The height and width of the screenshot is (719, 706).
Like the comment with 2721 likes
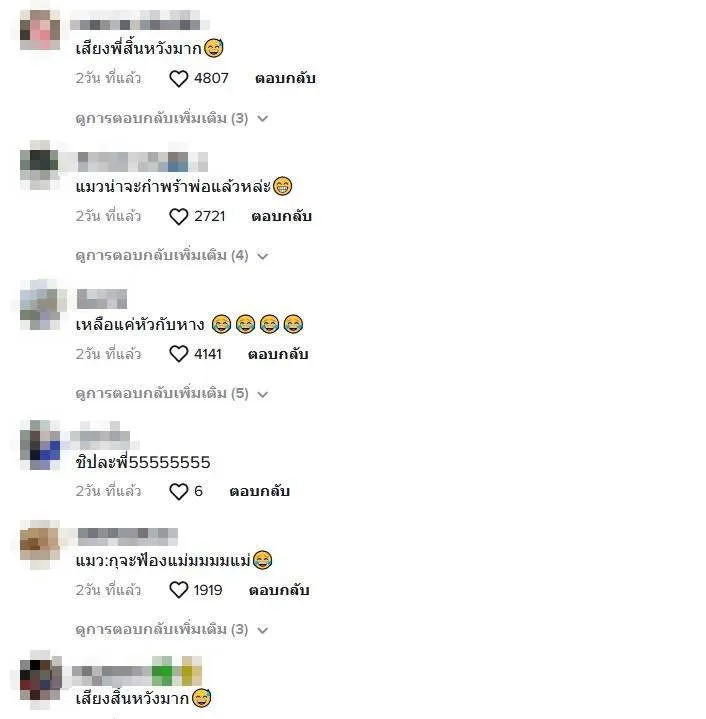[x=179, y=216]
